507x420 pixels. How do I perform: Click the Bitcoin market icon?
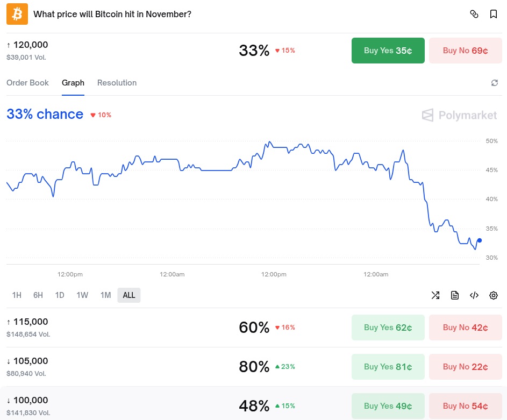[17, 14]
